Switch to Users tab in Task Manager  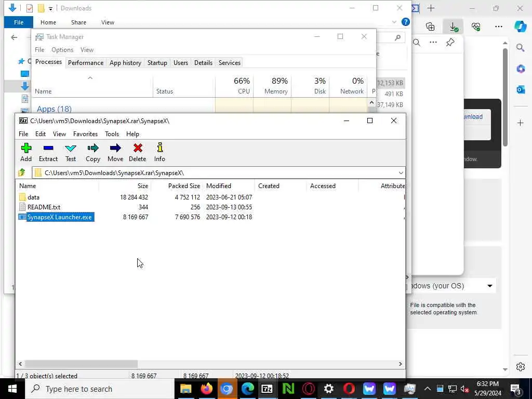click(180, 63)
